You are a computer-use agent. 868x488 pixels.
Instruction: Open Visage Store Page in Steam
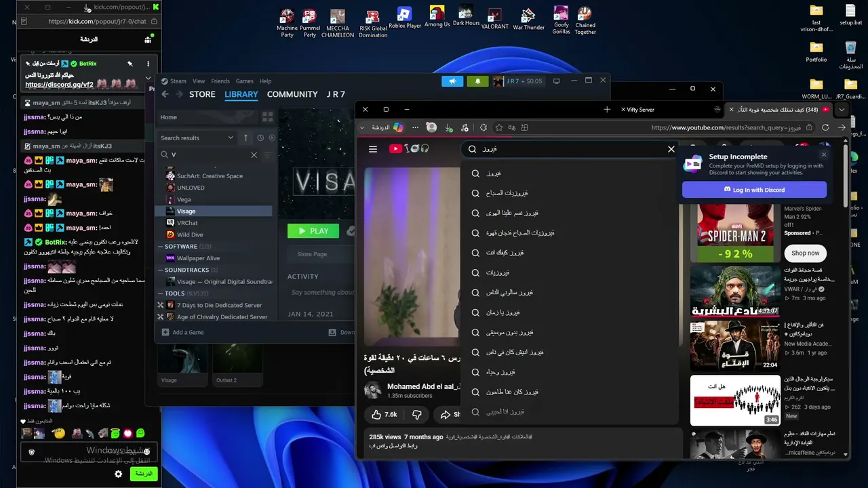pos(312,254)
